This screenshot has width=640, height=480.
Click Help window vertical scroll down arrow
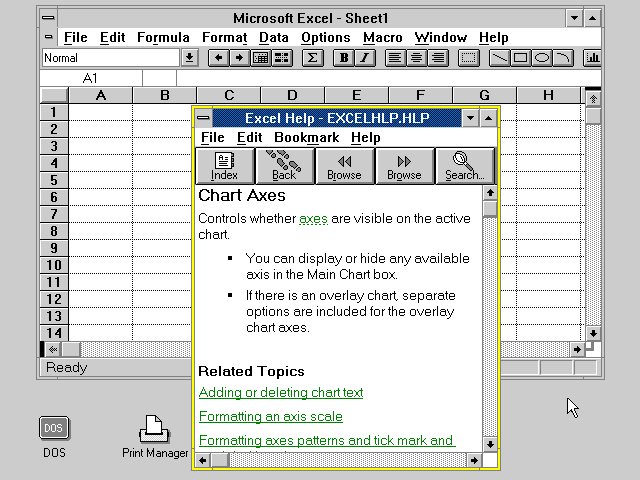point(490,444)
